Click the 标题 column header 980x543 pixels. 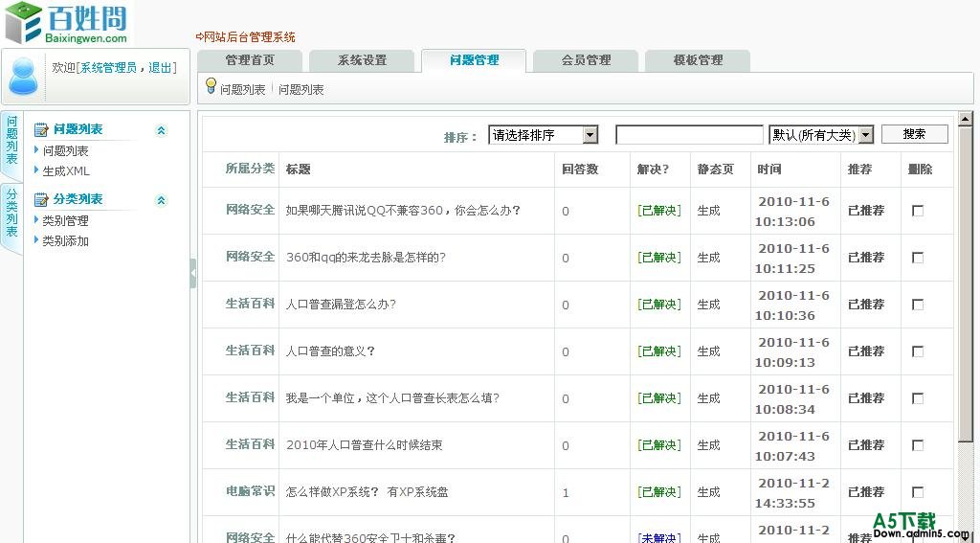(x=299, y=169)
